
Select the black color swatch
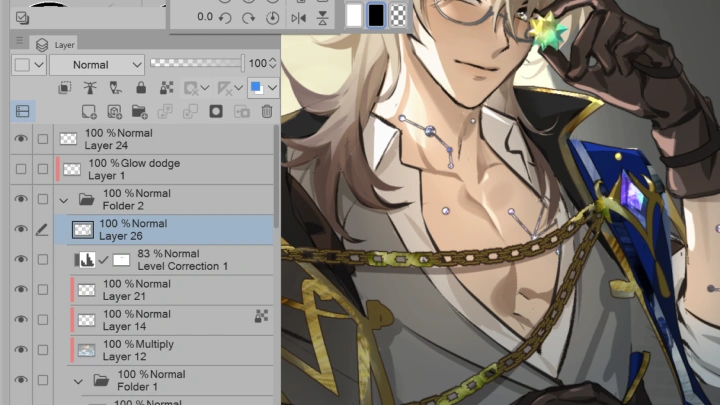click(x=376, y=15)
